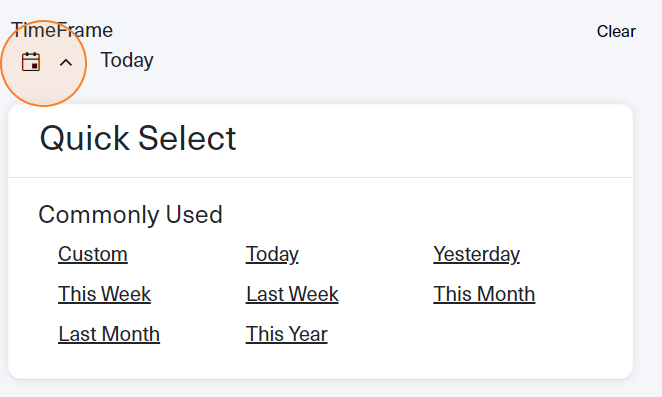Screen dimensions: 662x397
Task: Select the Last Month link
Action: point(109,334)
